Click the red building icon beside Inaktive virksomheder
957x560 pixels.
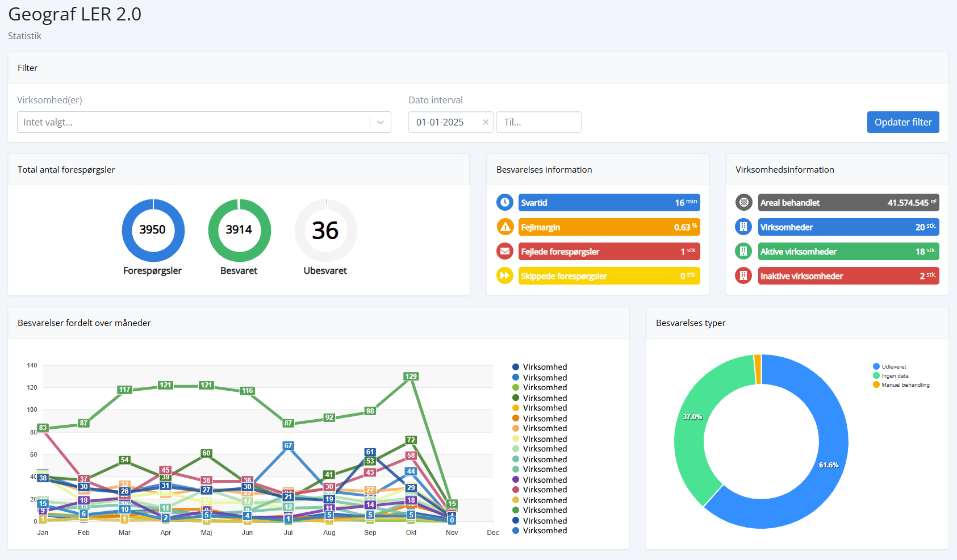743,275
